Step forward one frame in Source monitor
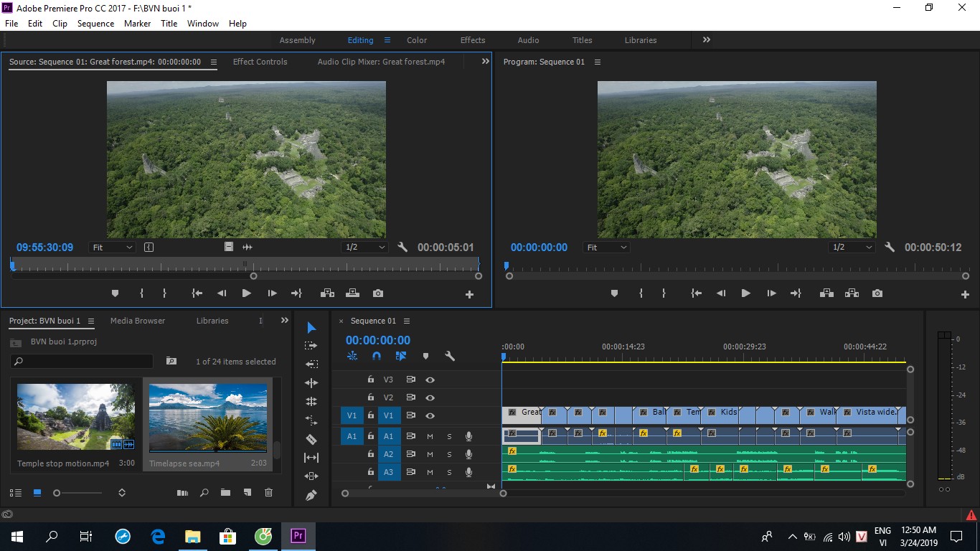980x551 pixels. click(x=272, y=293)
